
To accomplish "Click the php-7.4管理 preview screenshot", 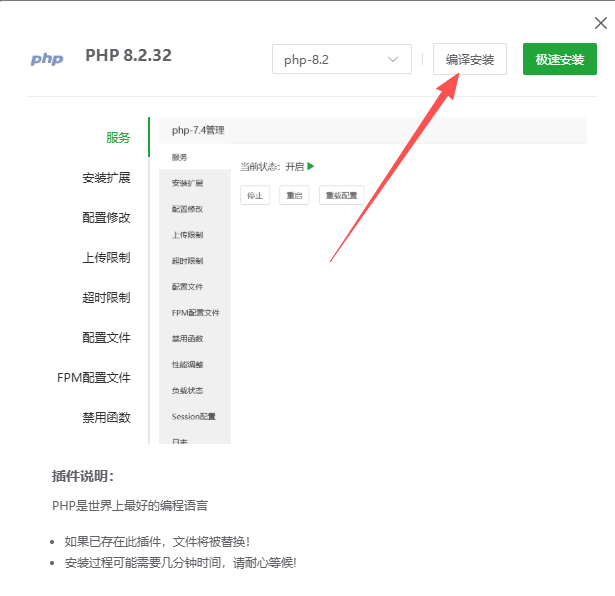I will pos(373,280).
